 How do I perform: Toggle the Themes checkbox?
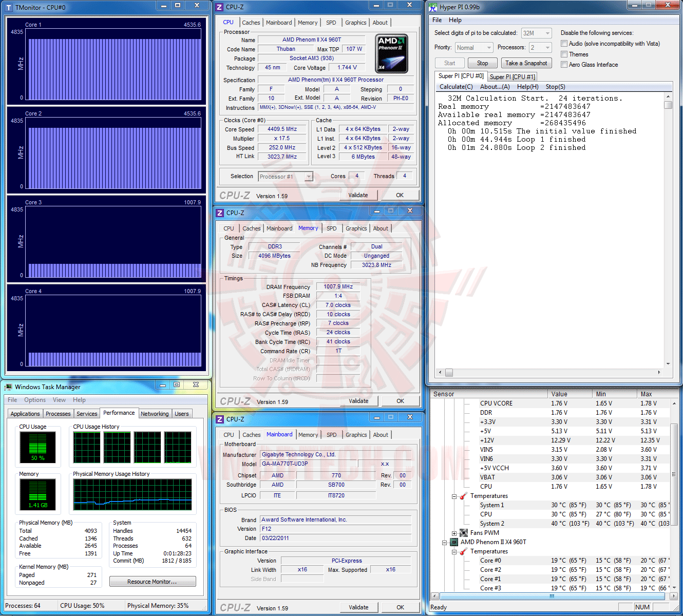[x=564, y=54]
